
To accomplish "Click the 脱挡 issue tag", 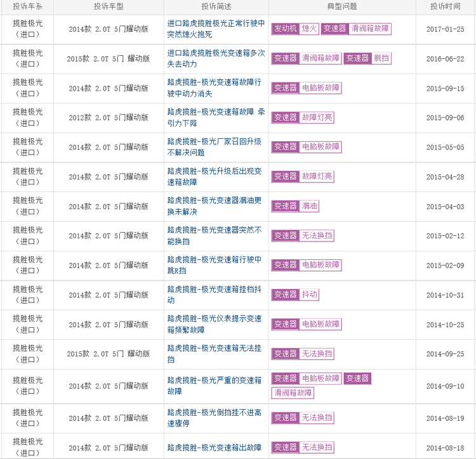I will click(381, 58).
